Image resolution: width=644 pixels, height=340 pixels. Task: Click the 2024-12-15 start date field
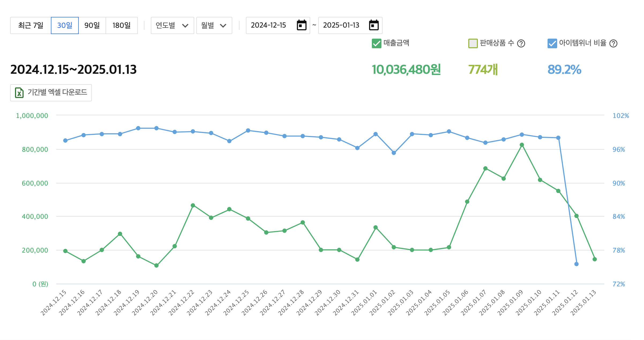click(268, 25)
